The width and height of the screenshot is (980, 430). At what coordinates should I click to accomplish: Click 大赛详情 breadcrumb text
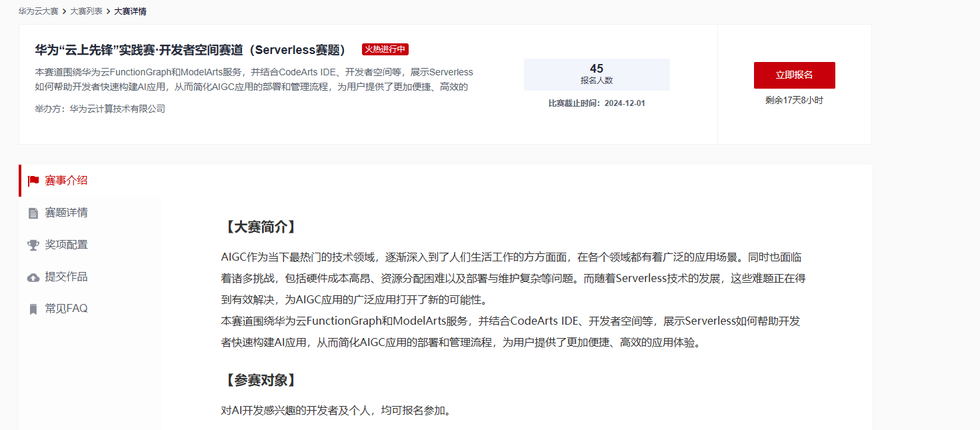click(130, 11)
